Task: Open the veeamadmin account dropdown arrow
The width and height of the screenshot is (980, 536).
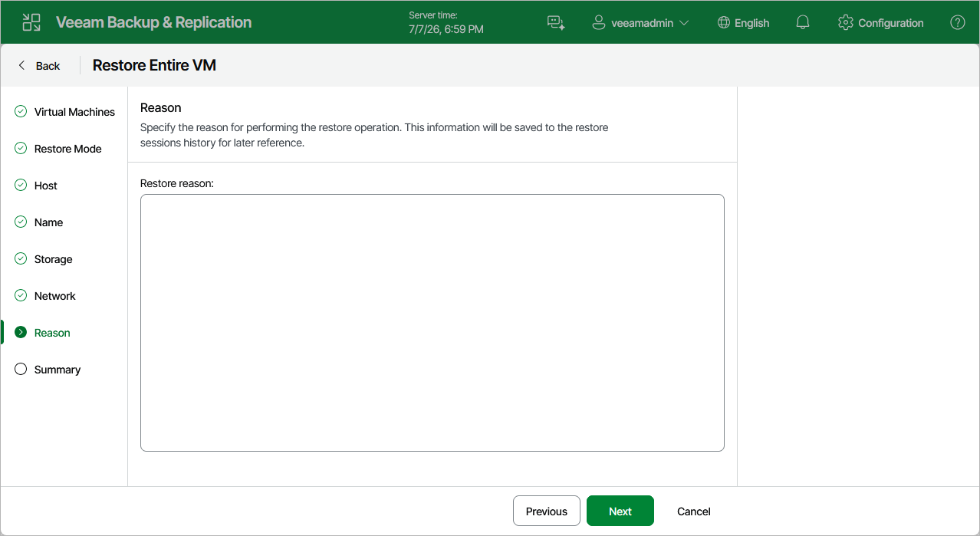Action: [684, 23]
